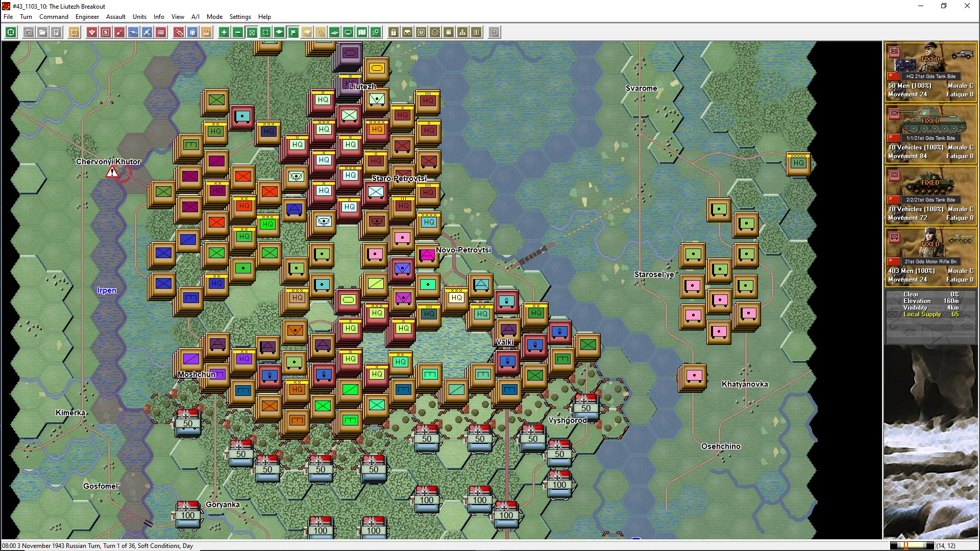The width and height of the screenshot is (980, 551).
Task: Select the 21st Gds Motor Rifle Bn card
Action: click(x=930, y=257)
